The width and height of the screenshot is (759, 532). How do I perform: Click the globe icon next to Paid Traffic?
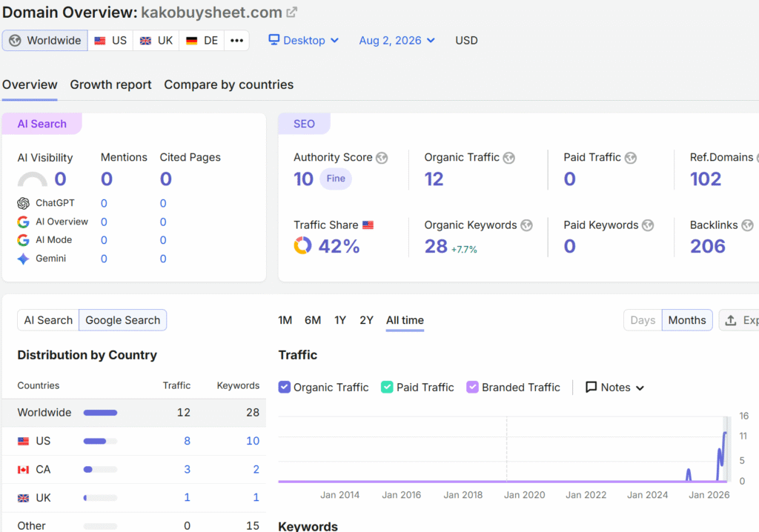630,158
